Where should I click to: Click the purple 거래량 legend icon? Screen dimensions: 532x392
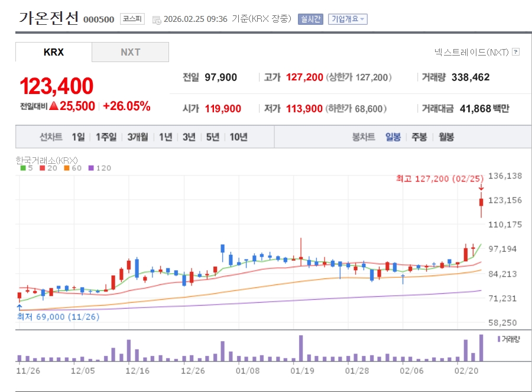498,339
